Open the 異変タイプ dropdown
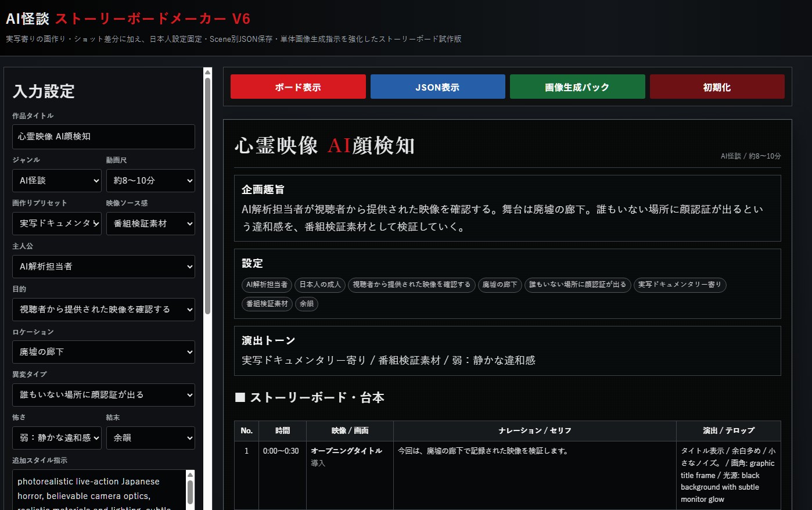This screenshot has width=812, height=510. (103, 395)
